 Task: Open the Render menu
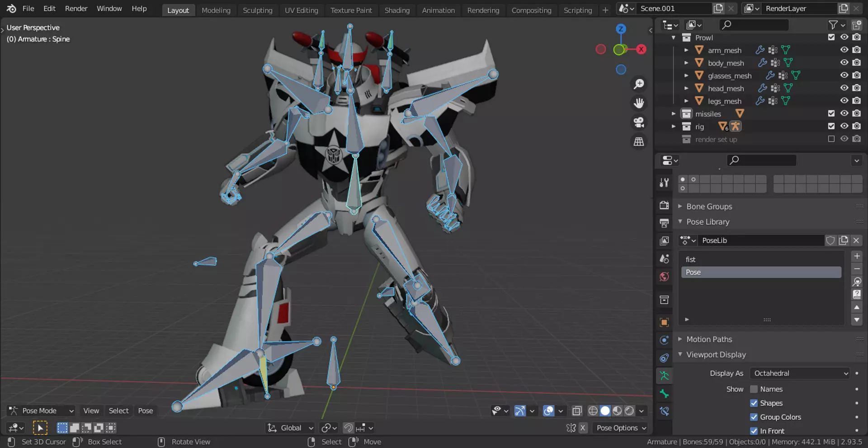(x=76, y=9)
